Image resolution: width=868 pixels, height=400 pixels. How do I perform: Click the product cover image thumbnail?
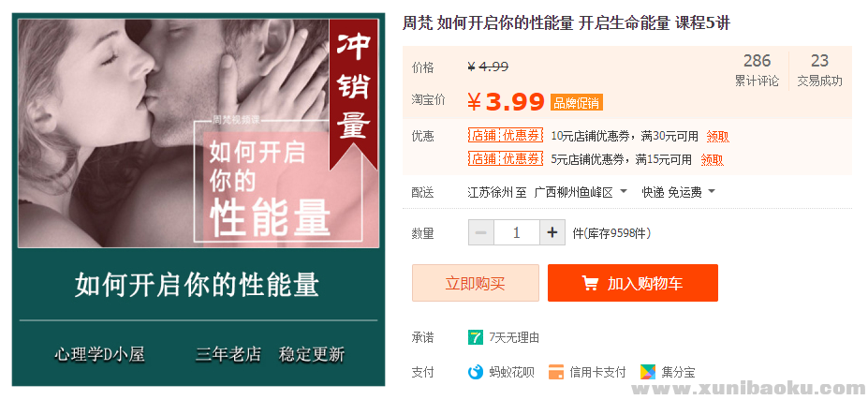[199, 200]
